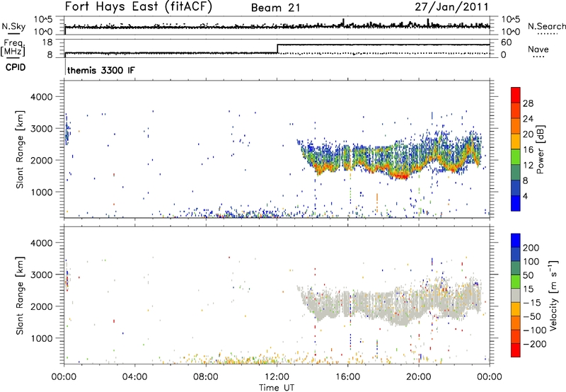Click the strong red echo near 19:00 in power panel
The height and width of the screenshot is (392, 566).
(400, 175)
